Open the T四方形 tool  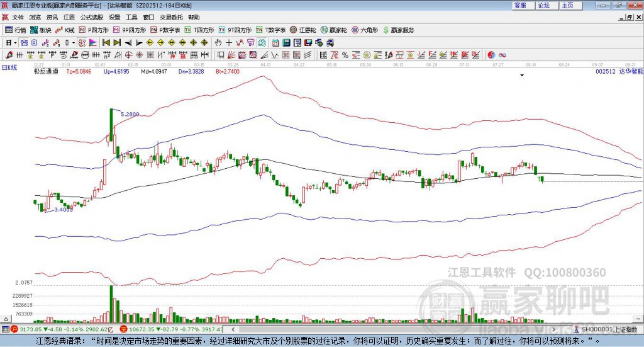(199, 30)
